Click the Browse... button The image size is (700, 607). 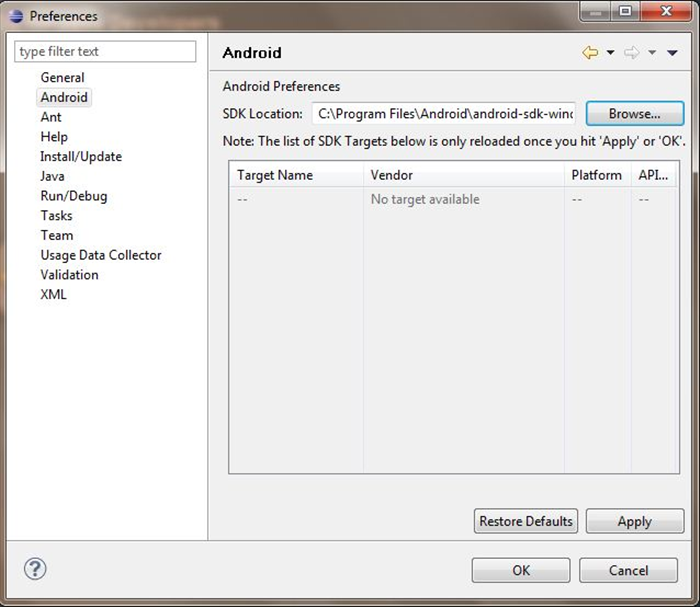pyautogui.click(x=634, y=114)
